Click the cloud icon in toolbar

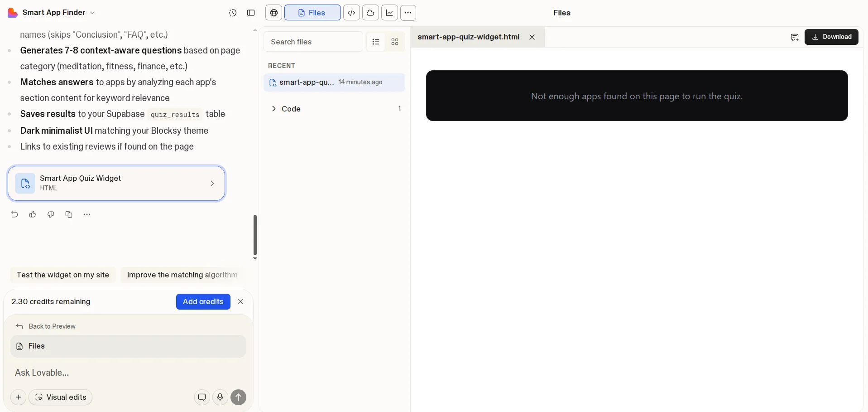(x=370, y=13)
